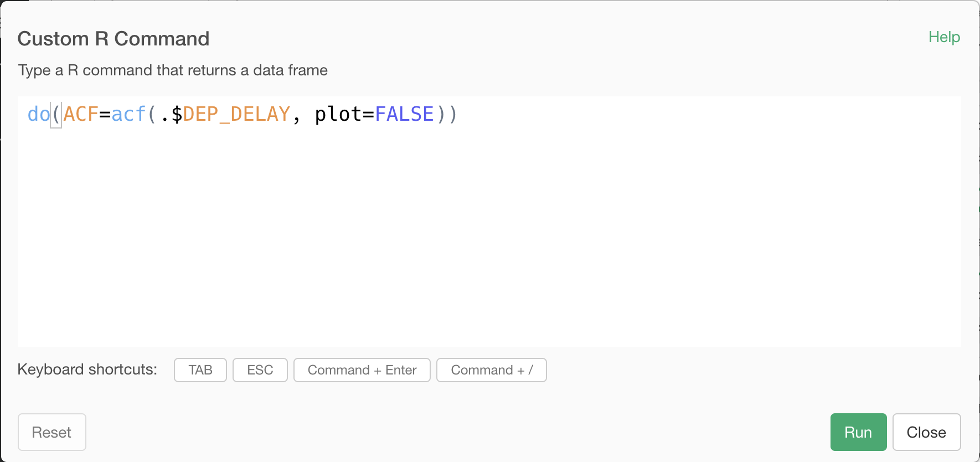Click the TAB keyboard shortcut hint
The height and width of the screenshot is (462, 980).
[x=200, y=370]
